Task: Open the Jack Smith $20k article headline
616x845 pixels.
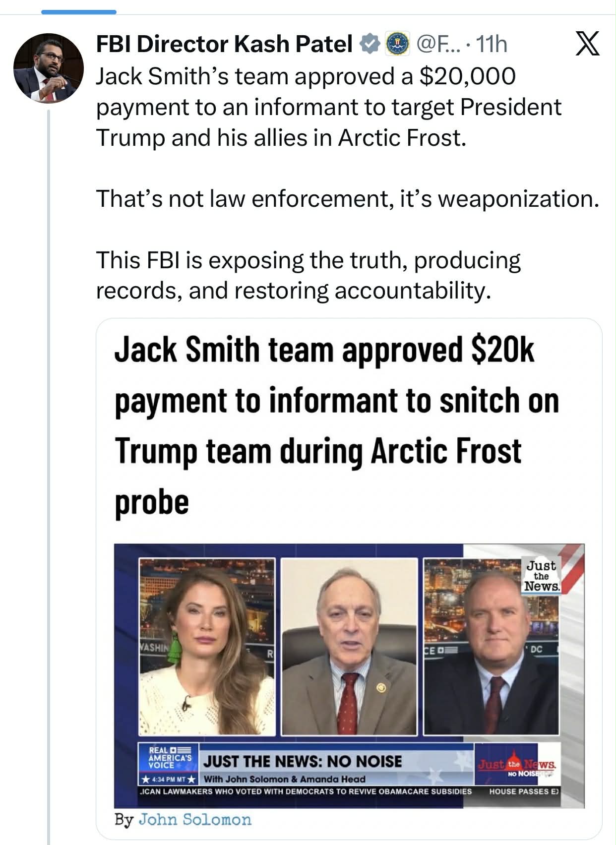Action: tap(337, 425)
